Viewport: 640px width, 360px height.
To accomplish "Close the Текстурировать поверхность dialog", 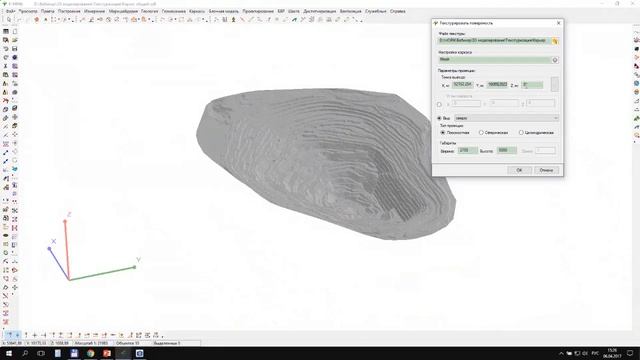I will point(558,23).
